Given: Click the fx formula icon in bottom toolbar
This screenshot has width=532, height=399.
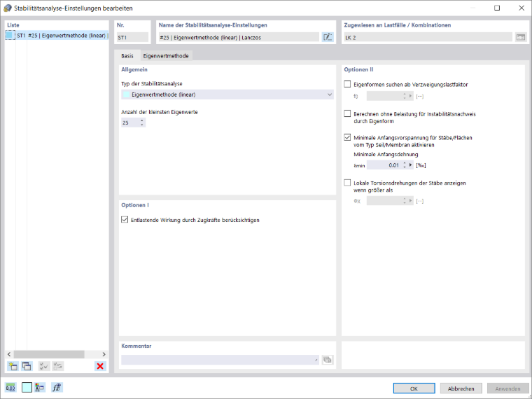Looking at the screenshot, I should tap(57, 388).
